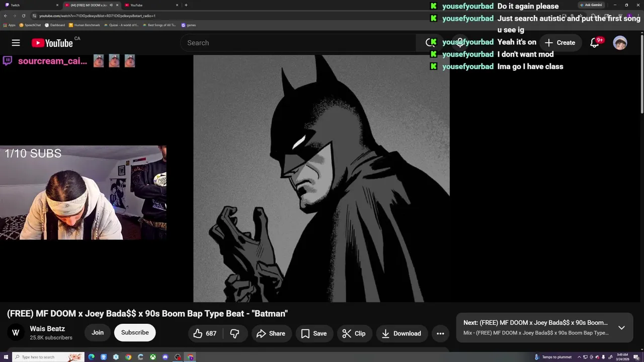
Task: Reload the current page
Action: [x=23, y=16]
